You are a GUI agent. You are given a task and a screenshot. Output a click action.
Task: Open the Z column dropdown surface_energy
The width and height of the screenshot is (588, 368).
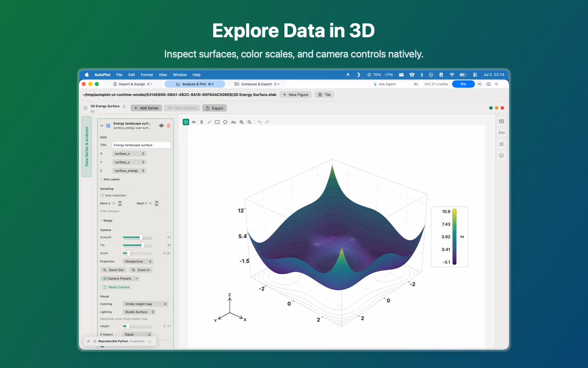pos(129,171)
